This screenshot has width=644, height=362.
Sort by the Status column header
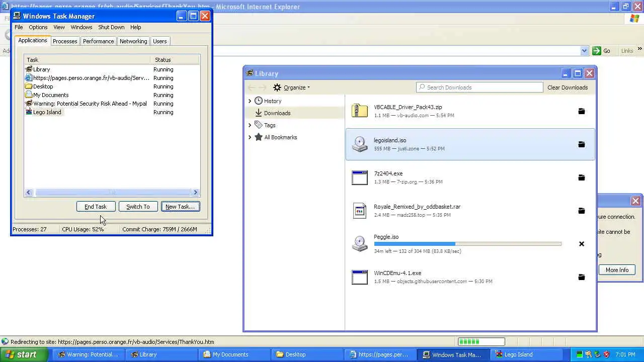point(175,60)
